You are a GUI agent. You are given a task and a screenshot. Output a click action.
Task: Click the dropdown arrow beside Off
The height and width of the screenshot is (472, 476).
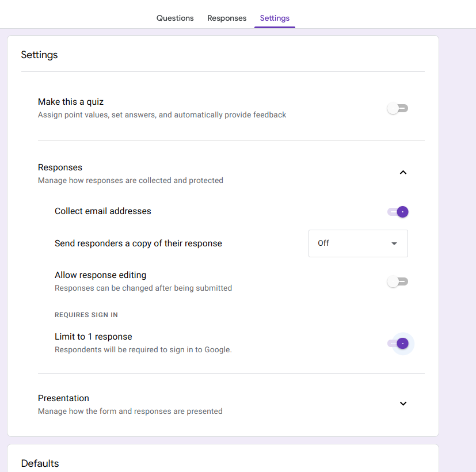click(x=394, y=243)
